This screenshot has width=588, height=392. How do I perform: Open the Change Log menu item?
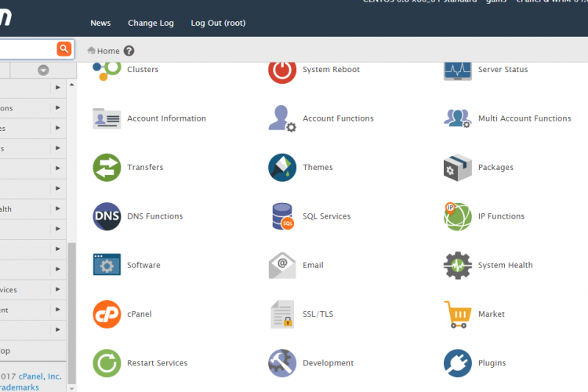pyautogui.click(x=151, y=23)
